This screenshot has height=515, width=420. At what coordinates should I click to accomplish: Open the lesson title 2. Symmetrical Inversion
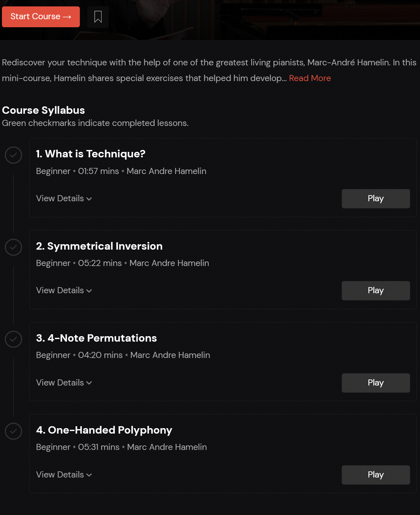99,246
